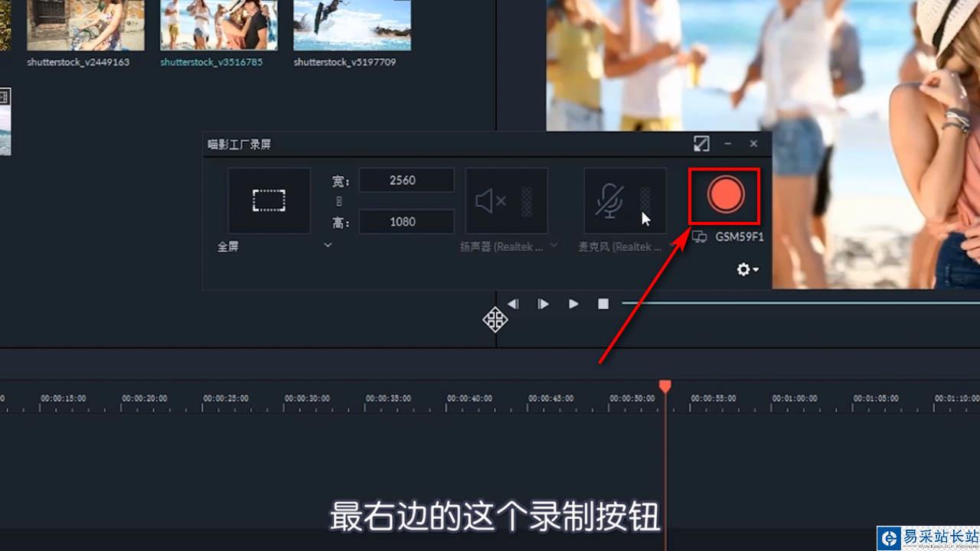
Task: Select the full-screen capture area icon
Action: click(269, 201)
